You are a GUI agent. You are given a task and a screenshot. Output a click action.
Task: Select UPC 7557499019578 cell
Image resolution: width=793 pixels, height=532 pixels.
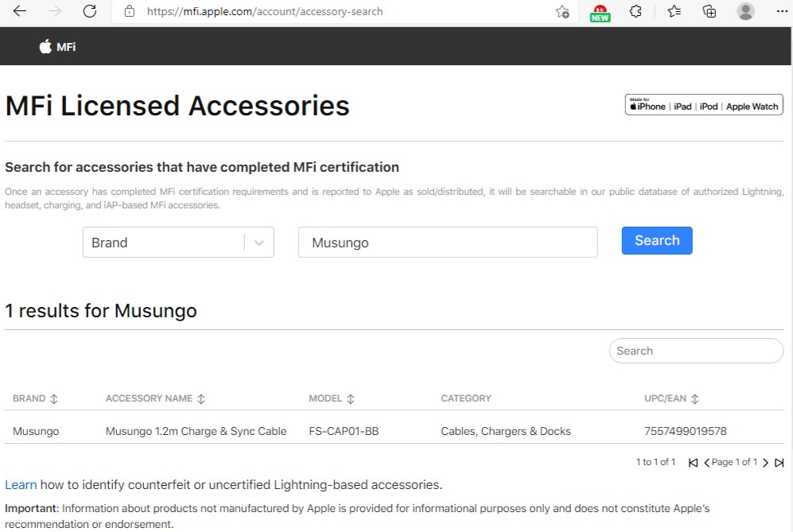[686, 431]
